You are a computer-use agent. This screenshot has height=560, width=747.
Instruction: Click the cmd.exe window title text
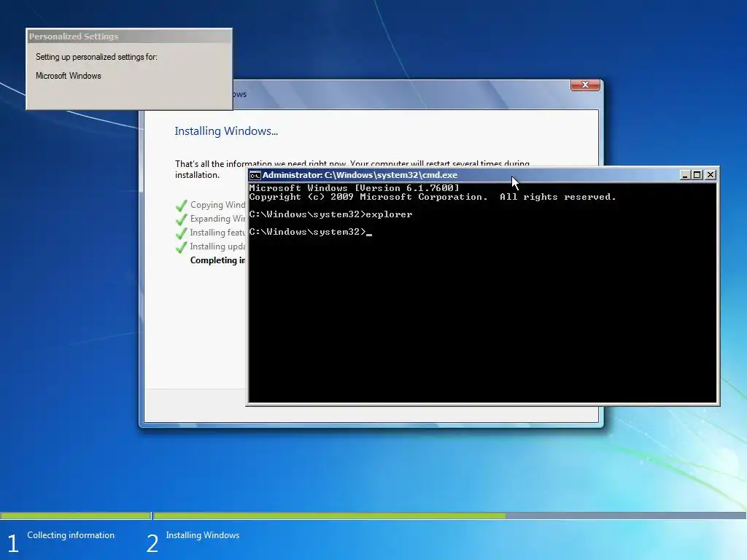[360, 175]
